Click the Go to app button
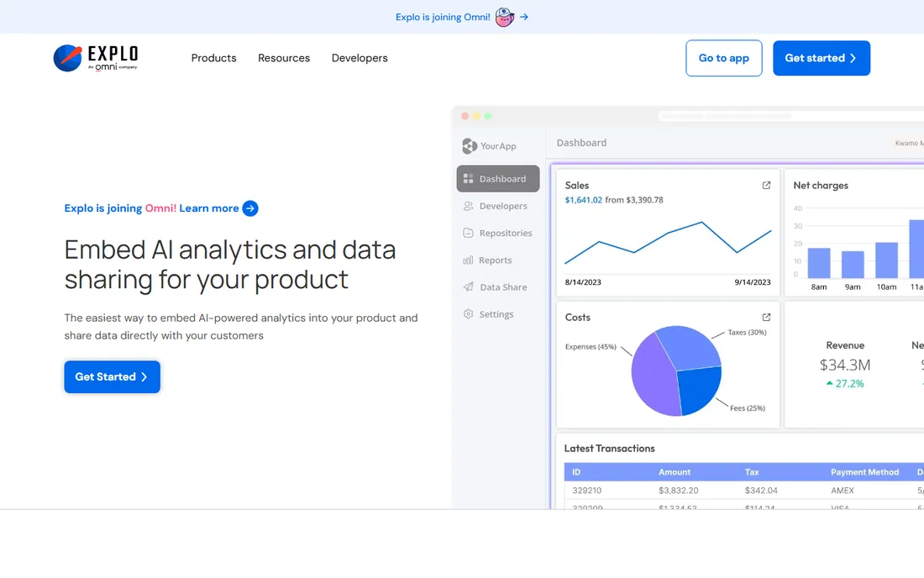Viewport: 924px width, 578px height. (x=723, y=58)
